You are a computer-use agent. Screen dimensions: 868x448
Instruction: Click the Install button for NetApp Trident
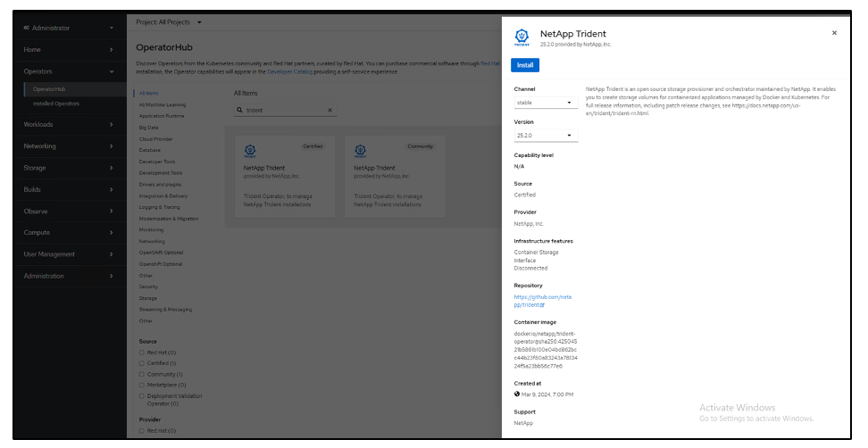525,65
